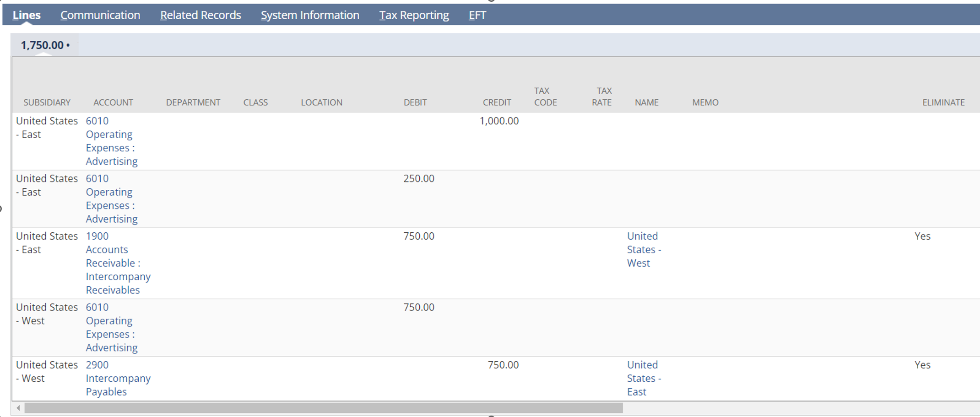The height and width of the screenshot is (417, 980).
Task: Click the CREDIT column header
Action: pos(497,102)
